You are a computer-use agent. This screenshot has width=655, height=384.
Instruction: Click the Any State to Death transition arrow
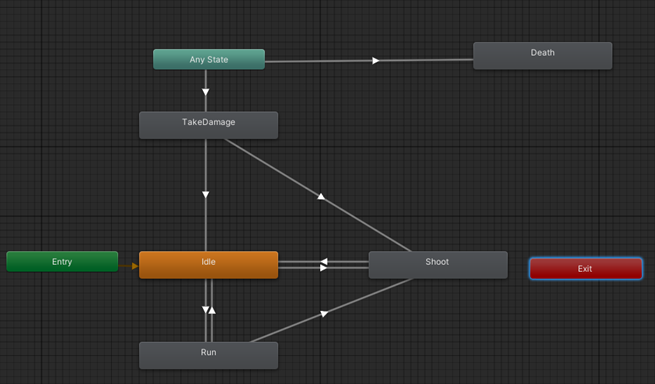pyautogui.click(x=376, y=61)
